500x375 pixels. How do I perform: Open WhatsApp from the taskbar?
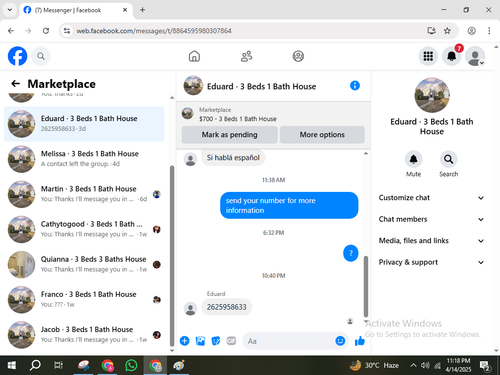click(x=131, y=365)
